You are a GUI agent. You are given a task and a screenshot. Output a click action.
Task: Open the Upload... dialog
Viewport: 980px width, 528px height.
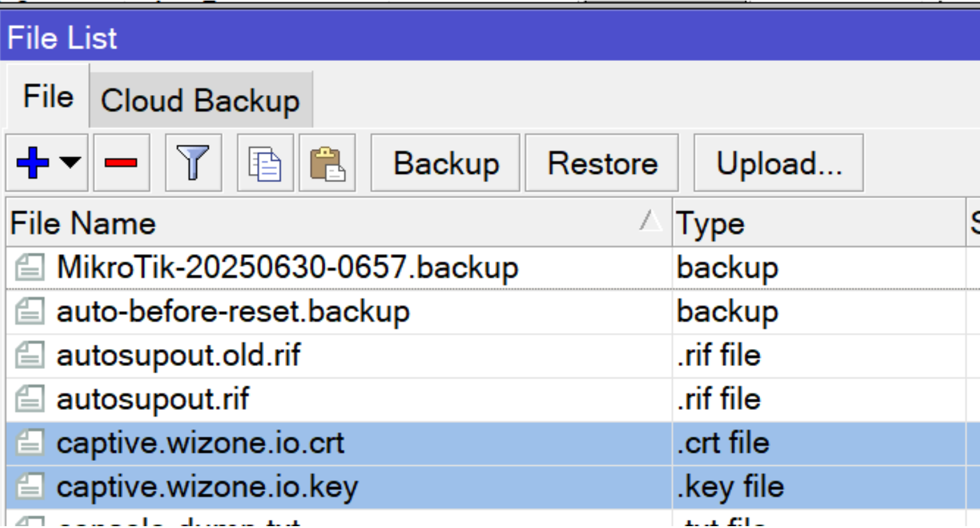pos(779,163)
